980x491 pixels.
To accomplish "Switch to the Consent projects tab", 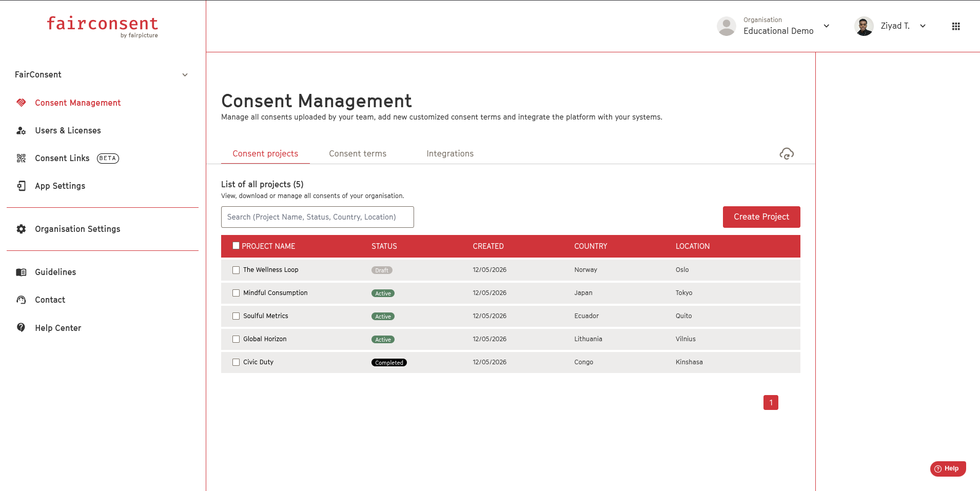I will [265, 153].
